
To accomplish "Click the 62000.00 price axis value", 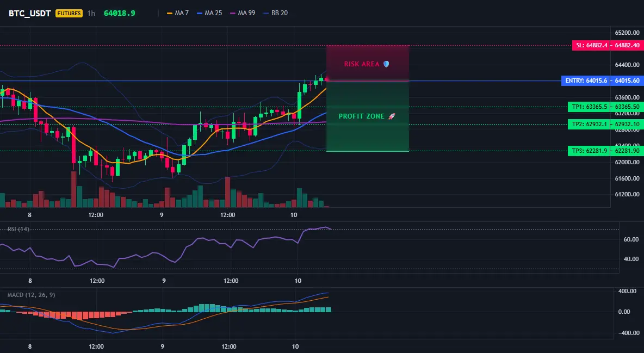I will (627, 162).
